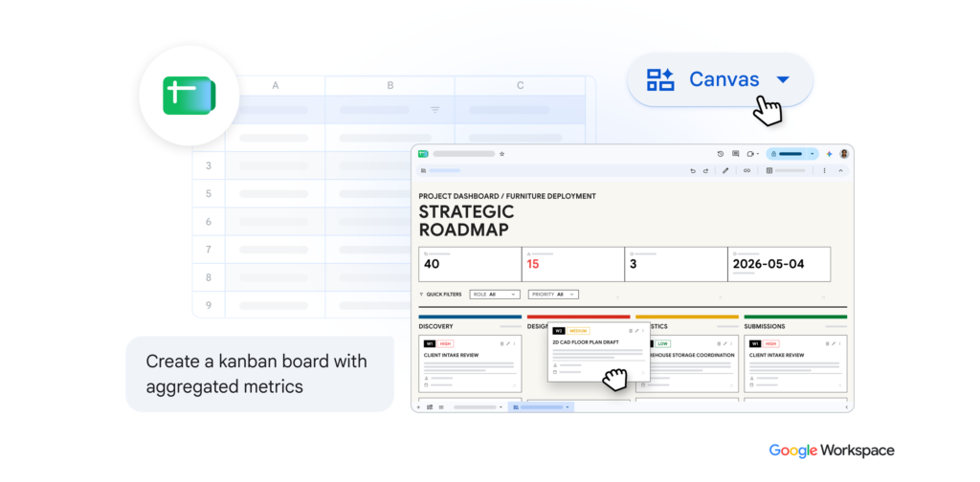Click the metric value 40
This screenshot has width=980, height=482.
(432, 264)
